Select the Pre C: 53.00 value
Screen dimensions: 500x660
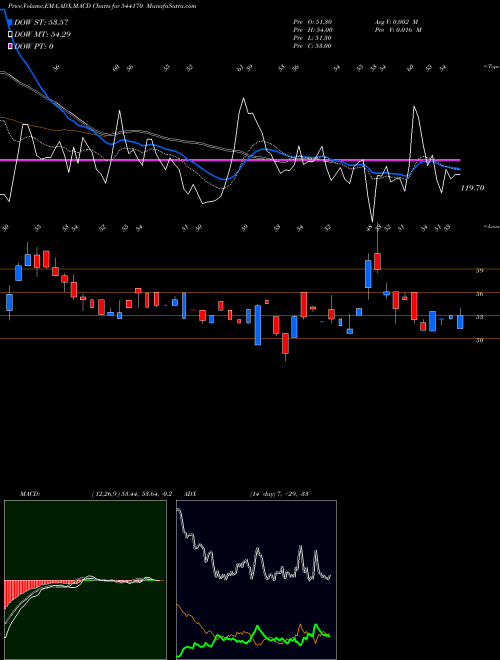coord(313,46)
